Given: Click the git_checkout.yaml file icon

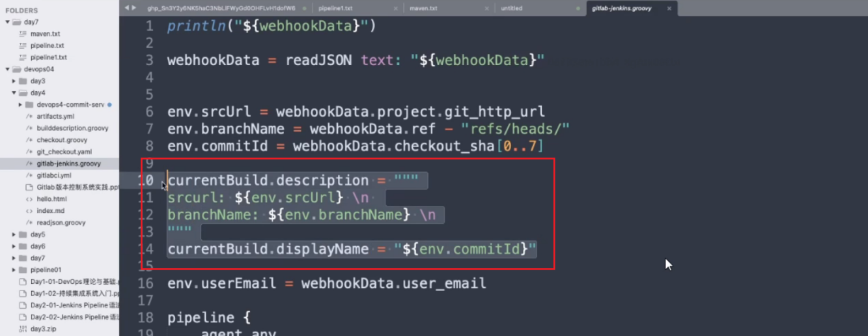Looking at the screenshot, I should pyautogui.click(x=29, y=152).
